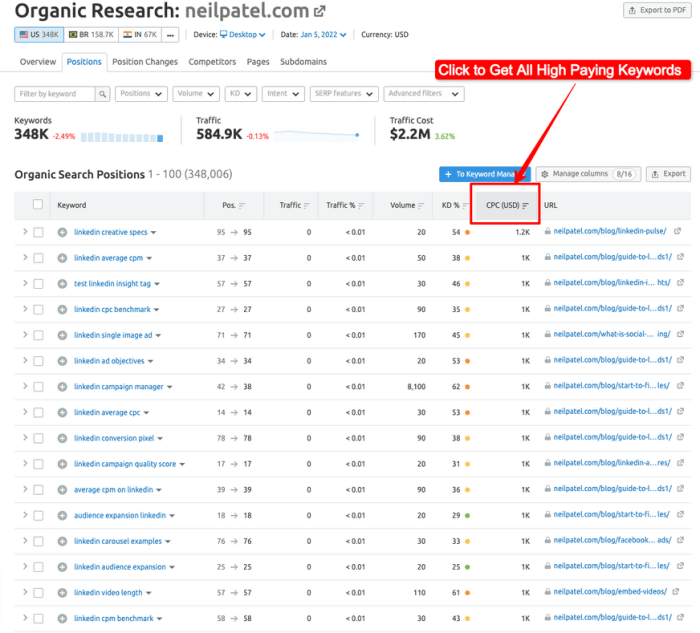Open external link icon for 'linkedin campaign quality score' URL
The width and height of the screenshot is (700, 633).
pos(680,463)
